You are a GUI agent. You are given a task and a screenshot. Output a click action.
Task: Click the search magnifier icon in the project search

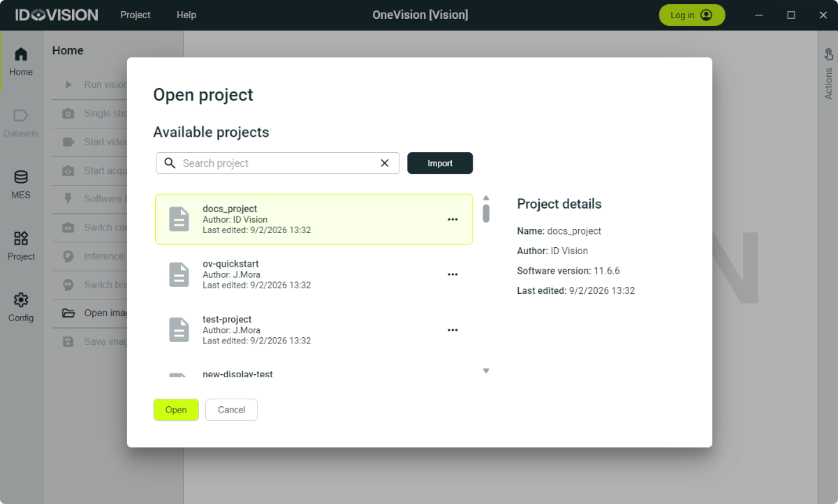point(170,163)
